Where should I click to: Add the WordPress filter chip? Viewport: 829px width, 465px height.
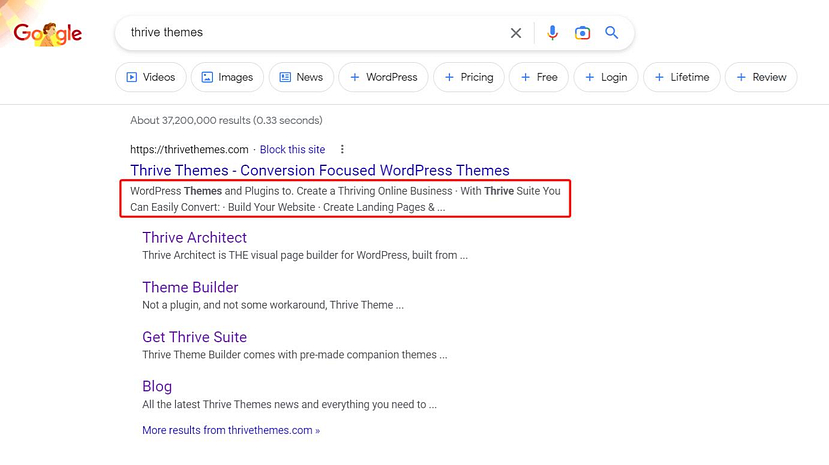[x=383, y=77]
